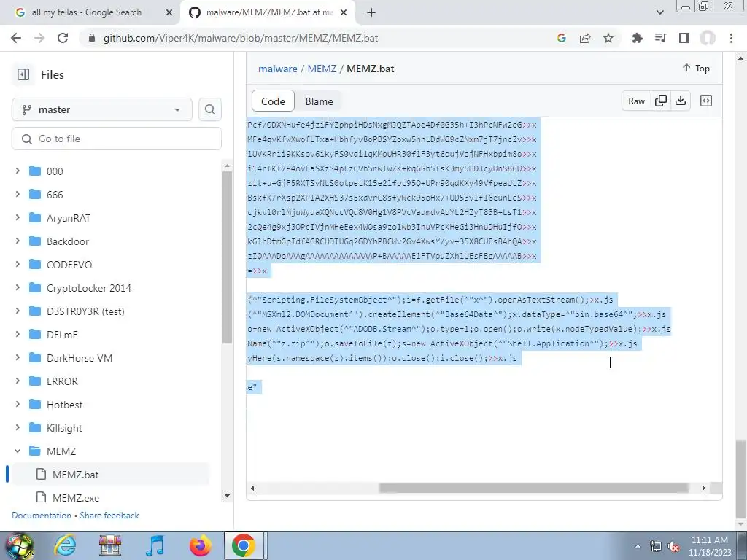Image resolution: width=747 pixels, height=560 pixels.
Task: Switch to the Code view tab
Action: click(x=273, y=101)
